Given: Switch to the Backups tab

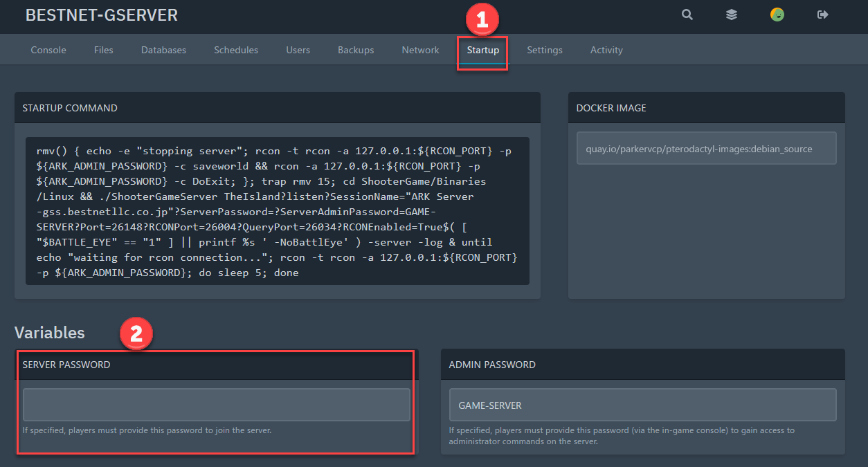Looking at the screenshot, I should coord(356,50).
